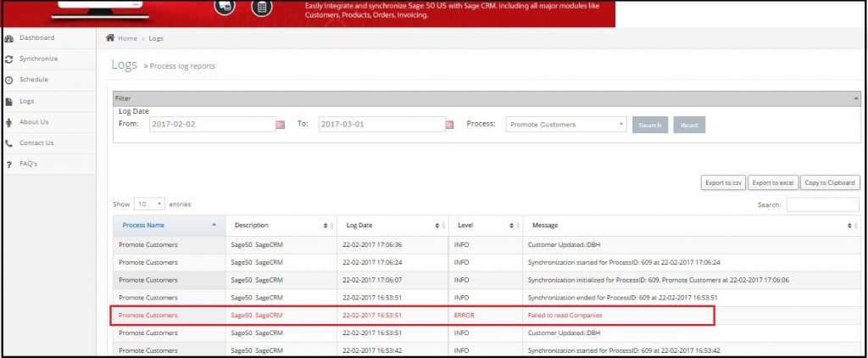Viewport: 868px width, 358px height.
Task: Sort the Level column
Action: [515, 226]
